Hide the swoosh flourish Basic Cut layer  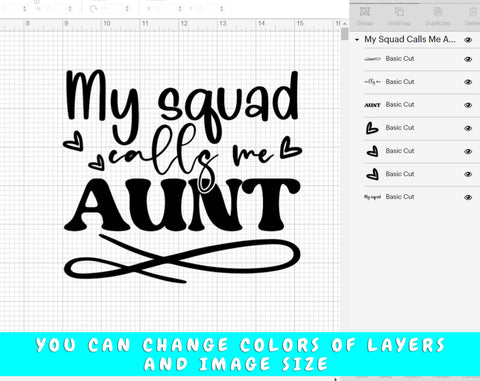[x=468, y=59]
